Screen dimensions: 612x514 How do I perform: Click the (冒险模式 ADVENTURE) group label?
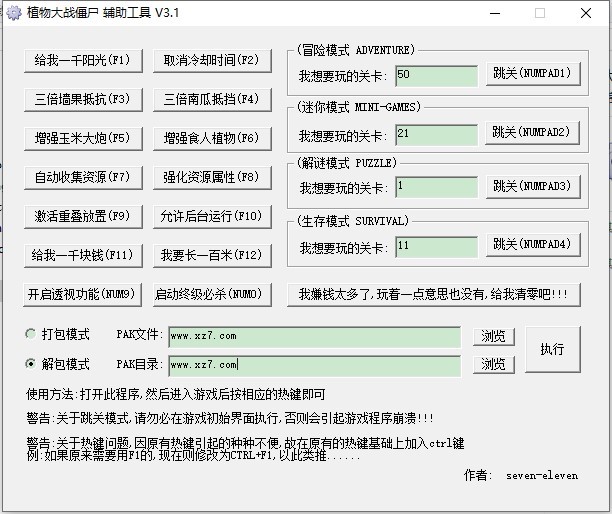coord(356,50)
